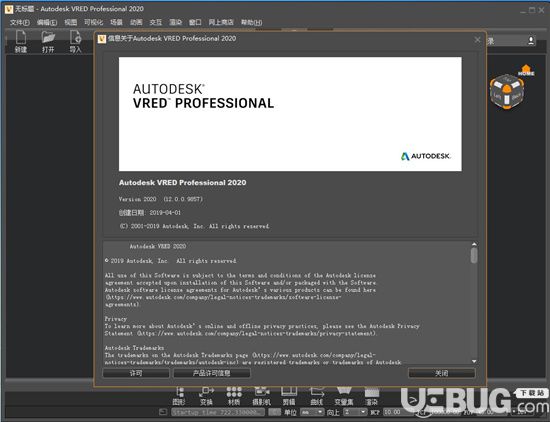Click the 打开 (Open) folder toolbar icon
The height and width of the screenshot is (422, 550).
(x=48, y=41)
